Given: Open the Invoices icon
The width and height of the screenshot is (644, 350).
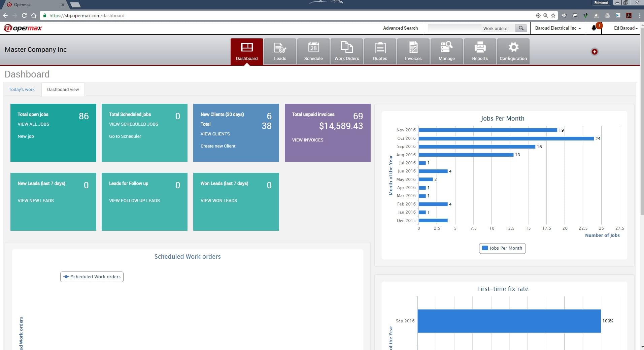Looking at the screenshot, I should tap(413, 51).
